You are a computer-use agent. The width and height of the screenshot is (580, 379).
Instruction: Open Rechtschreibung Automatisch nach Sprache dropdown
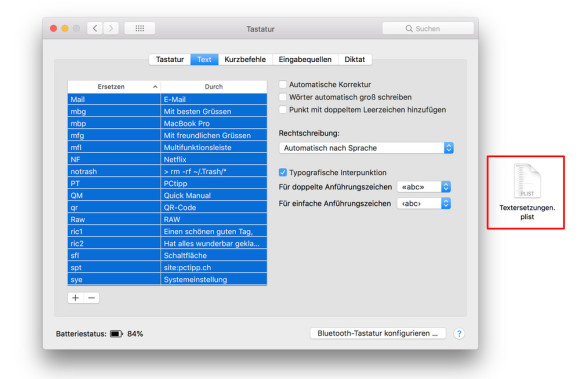pos(366,148)
